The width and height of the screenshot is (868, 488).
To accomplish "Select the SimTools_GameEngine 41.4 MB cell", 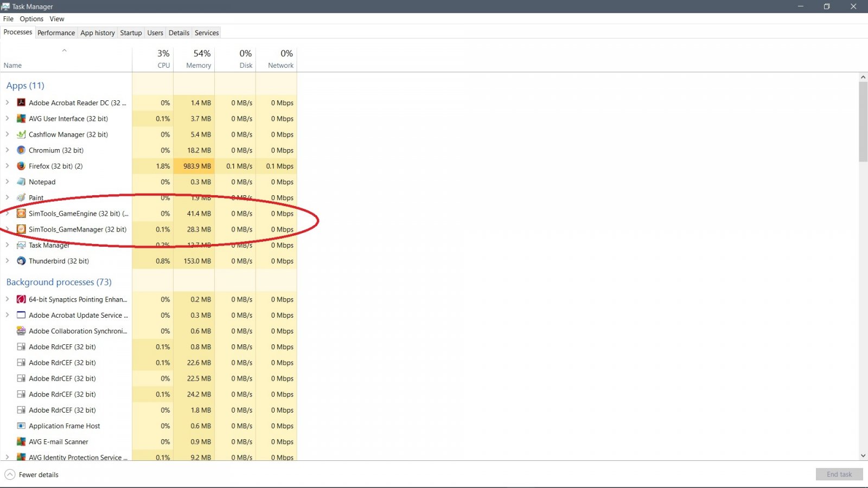I will [194, 213].
